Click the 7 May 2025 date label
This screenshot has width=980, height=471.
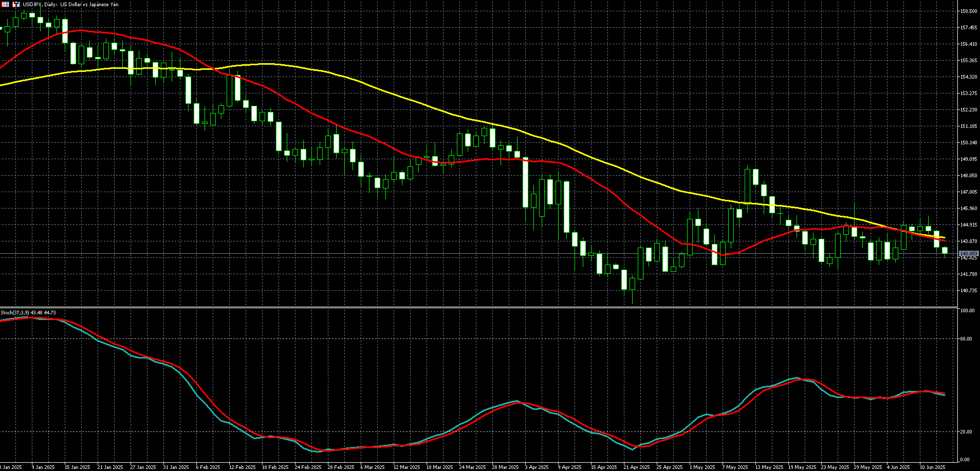pyautogui.click(x=735, y=467)
